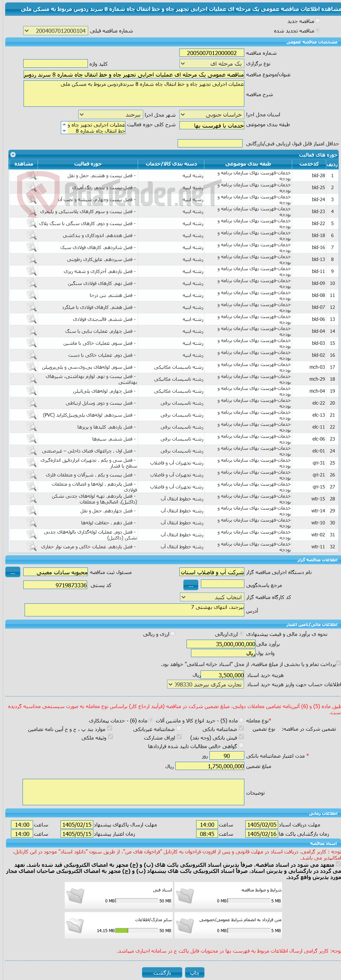The image size is (341, 980).
Task: View details icon for row qri-31
Action: point(31,463)
